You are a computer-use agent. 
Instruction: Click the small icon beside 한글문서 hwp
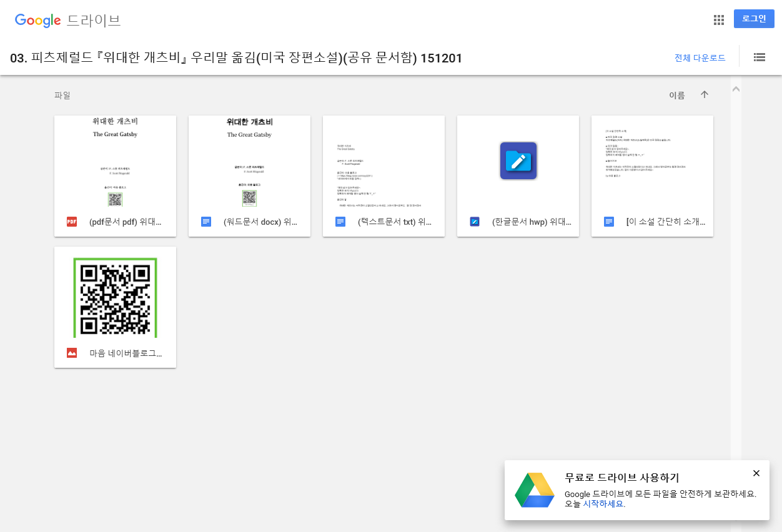475,222
